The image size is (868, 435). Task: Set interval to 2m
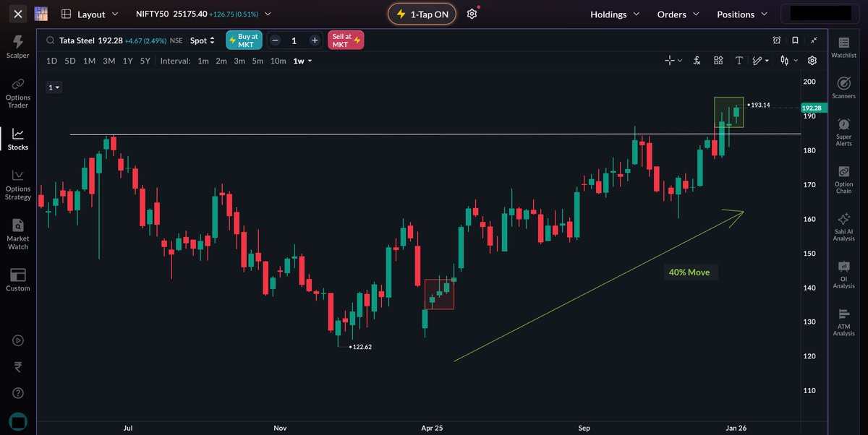coord(221,61)
